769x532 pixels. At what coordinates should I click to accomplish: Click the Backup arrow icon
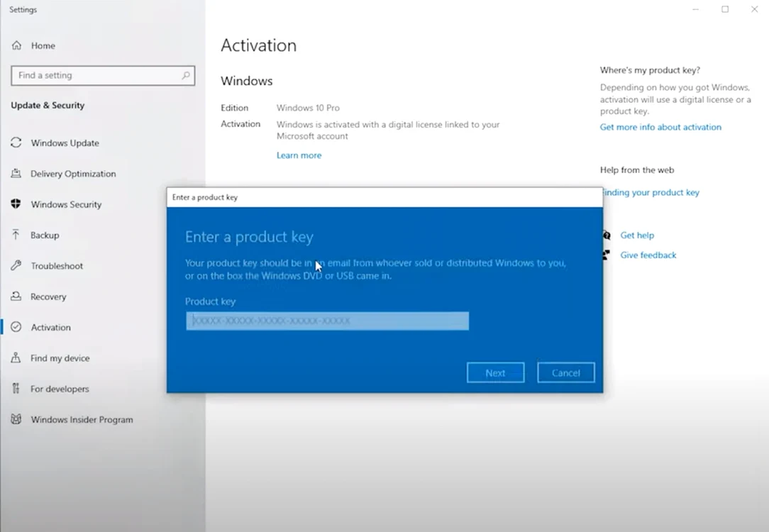(x=16, y=235)
